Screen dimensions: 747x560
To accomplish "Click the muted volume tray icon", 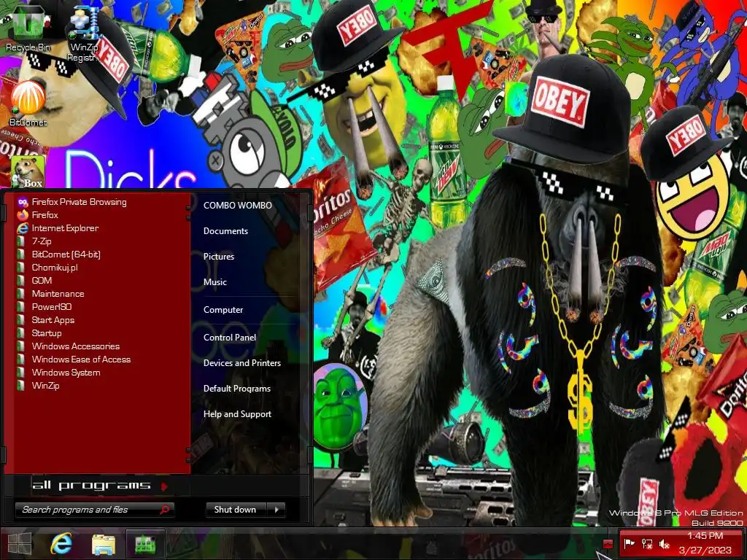I will coord(665,543).
